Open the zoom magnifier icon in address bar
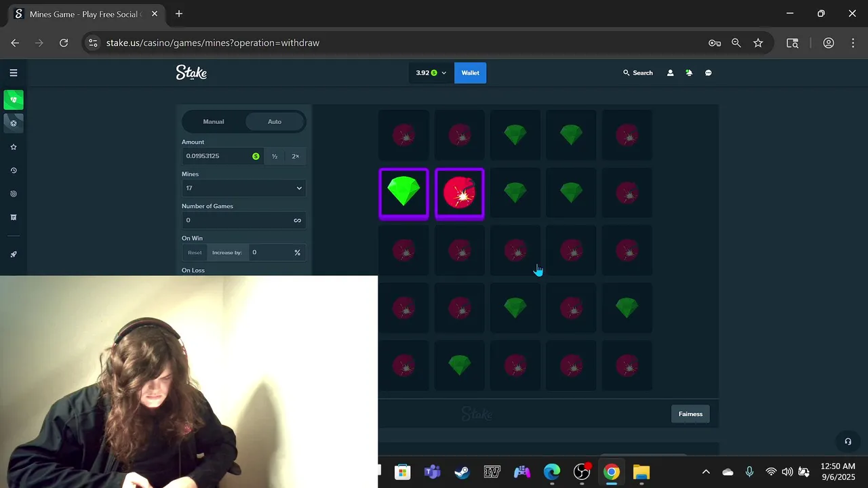 click(736, 43)
